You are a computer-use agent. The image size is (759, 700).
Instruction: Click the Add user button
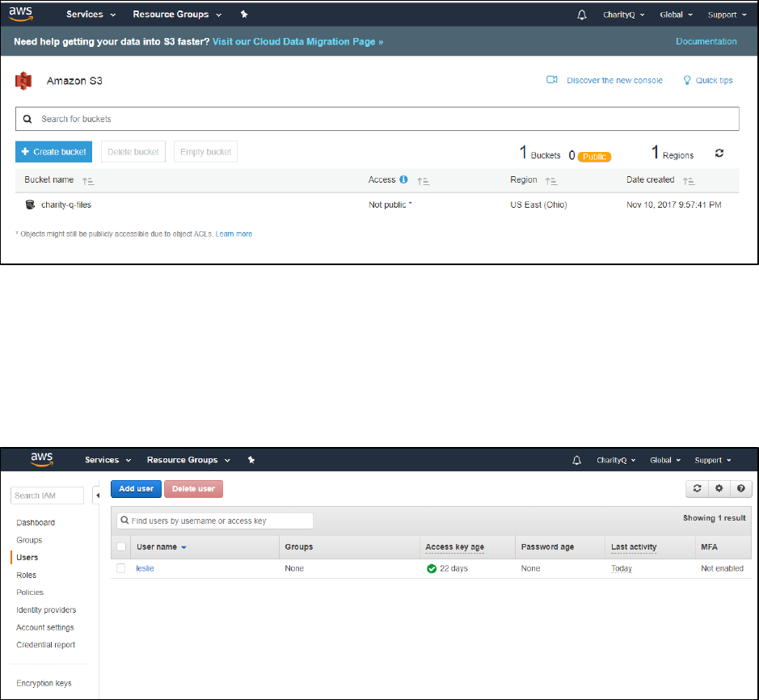(136, 489)
